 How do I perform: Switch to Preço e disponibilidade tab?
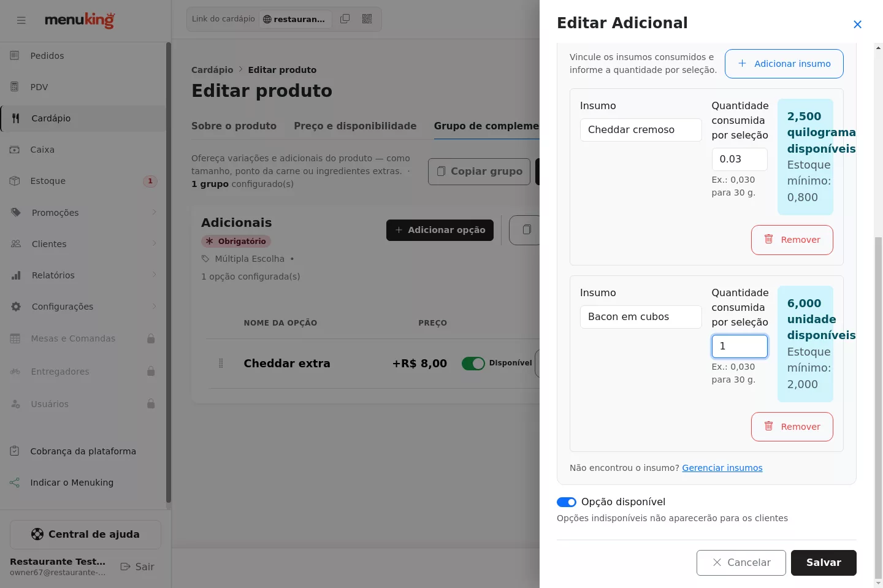[355, 126]
